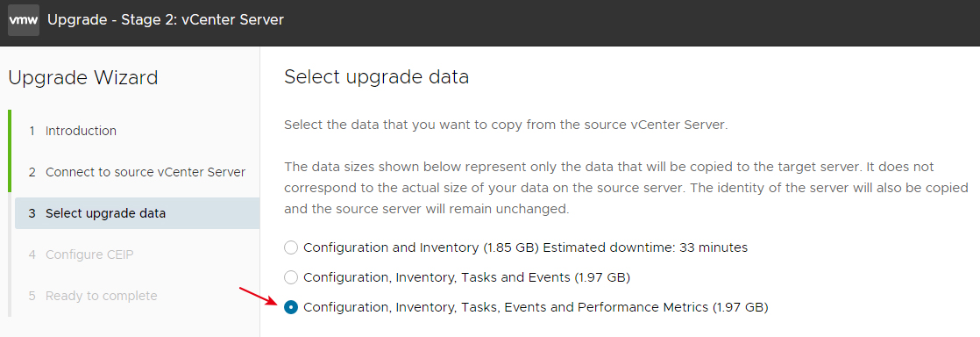Click the Upgrade Wizard heading
This screenshot has height=337, width=980.
click(83, 78)
